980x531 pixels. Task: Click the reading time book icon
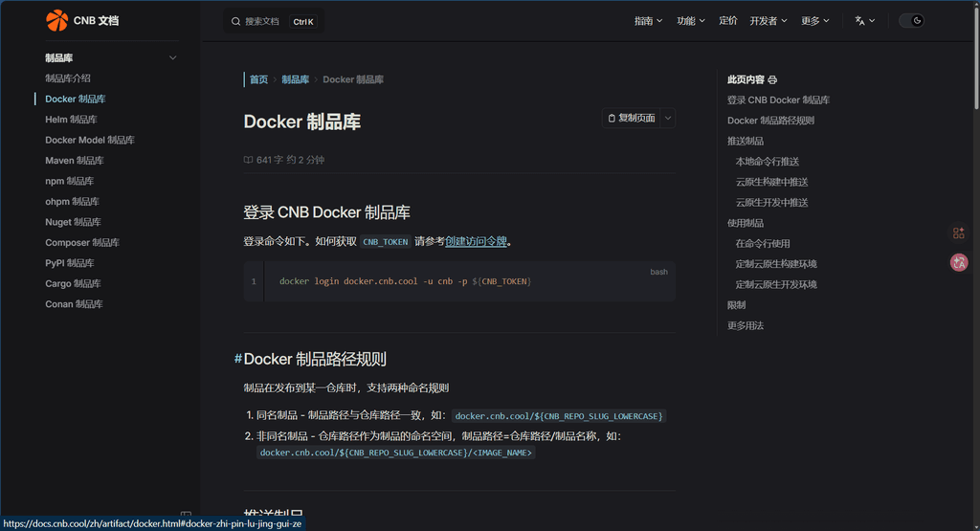(248, 160)
